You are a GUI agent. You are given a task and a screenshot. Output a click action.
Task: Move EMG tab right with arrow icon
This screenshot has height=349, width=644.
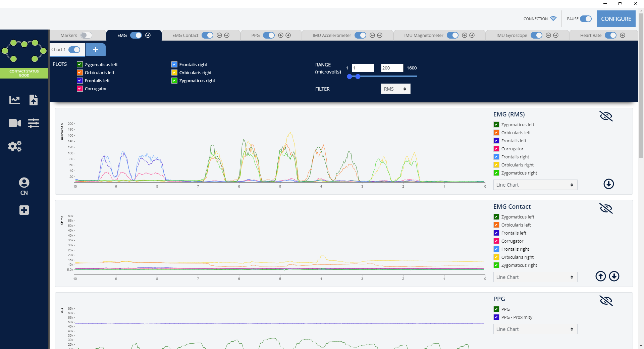[x=148, y=35]
